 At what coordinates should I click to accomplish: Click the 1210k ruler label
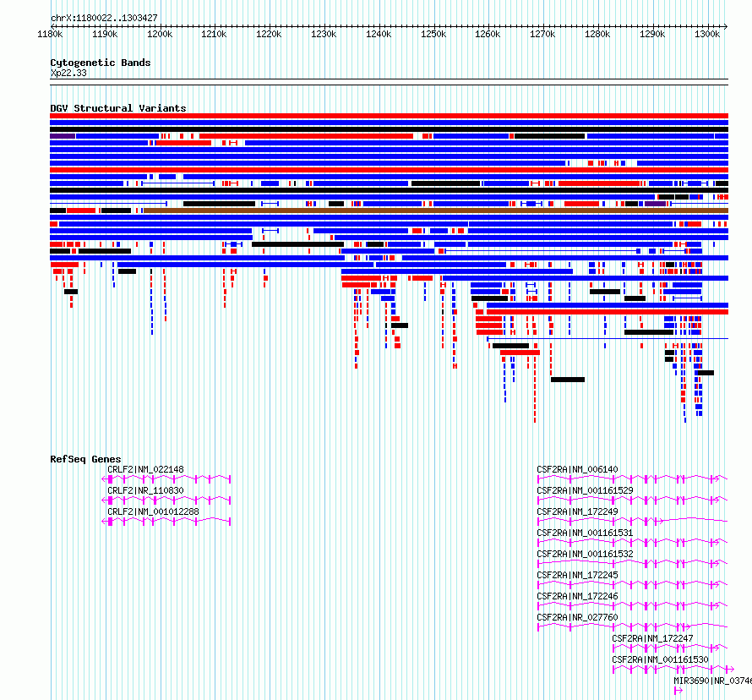click(214, 34)
